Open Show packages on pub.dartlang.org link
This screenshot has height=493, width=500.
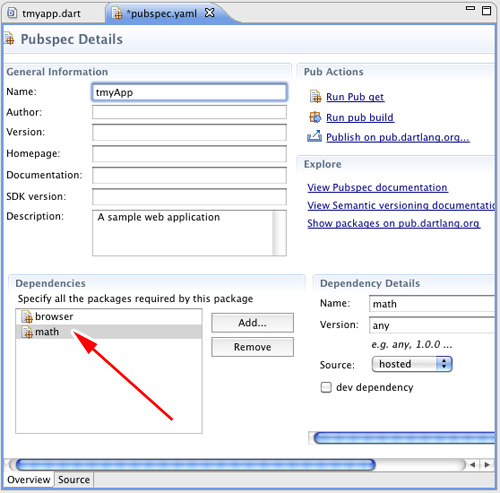(394, 223)
